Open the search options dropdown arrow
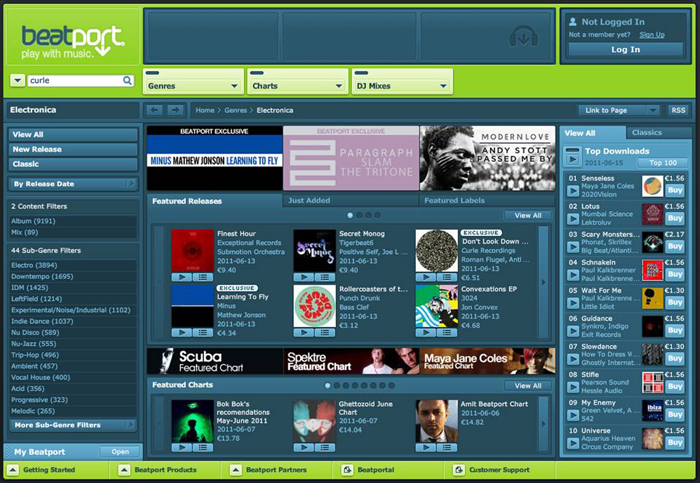The image size is (700, 483). [x=17, y=80]
